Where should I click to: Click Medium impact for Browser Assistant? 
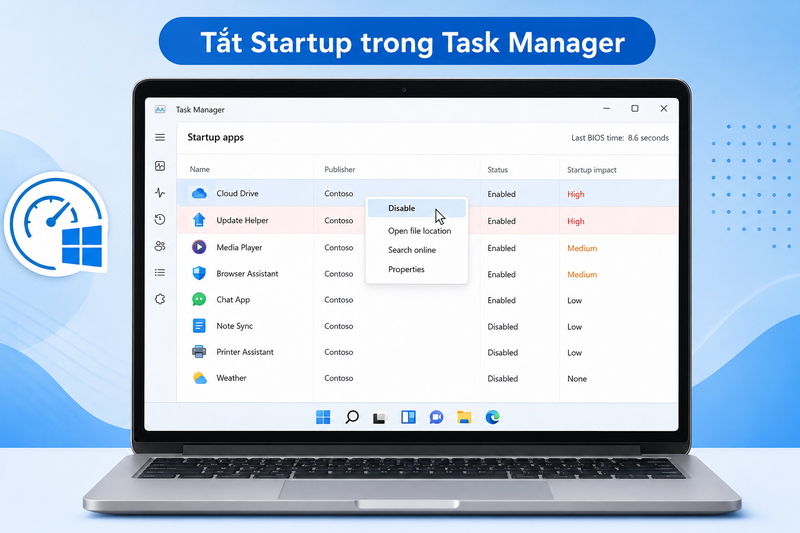pyautogui.click(x=582, y=274)
